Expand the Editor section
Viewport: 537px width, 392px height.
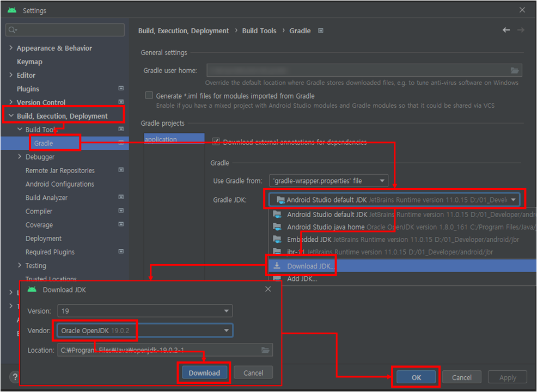click(x=11, y=75)
